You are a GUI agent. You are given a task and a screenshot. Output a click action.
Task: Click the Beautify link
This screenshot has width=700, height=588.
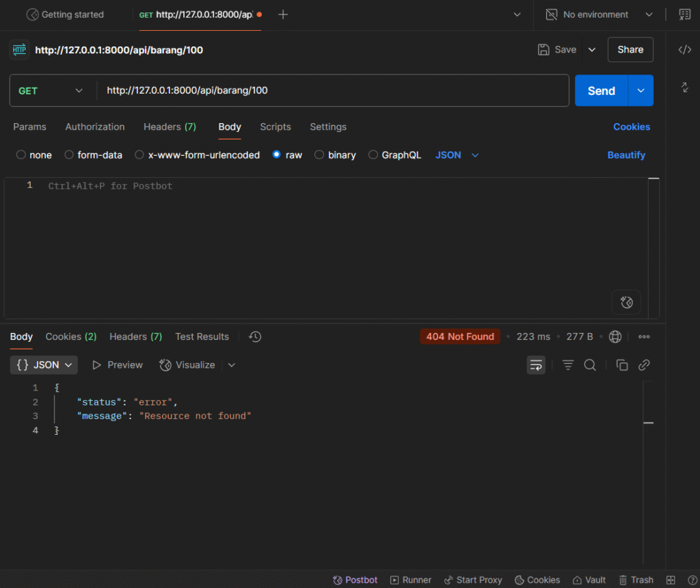pos(625,155)
